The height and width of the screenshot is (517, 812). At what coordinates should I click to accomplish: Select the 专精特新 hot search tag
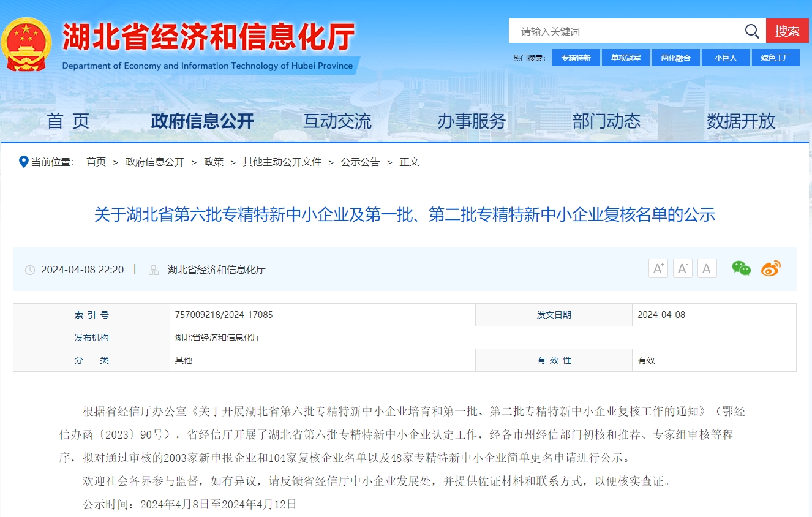(576, 58)
